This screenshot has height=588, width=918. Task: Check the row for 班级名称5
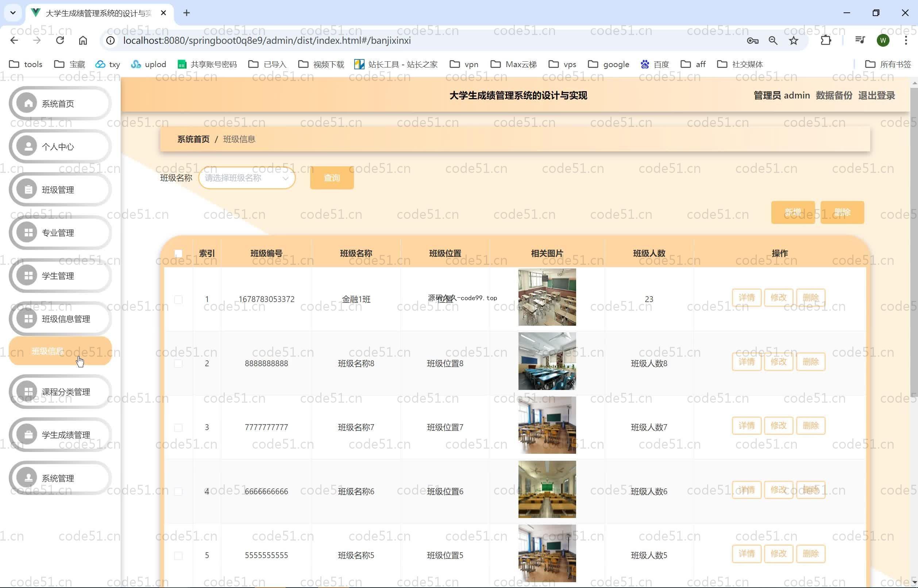coord(178,556)
